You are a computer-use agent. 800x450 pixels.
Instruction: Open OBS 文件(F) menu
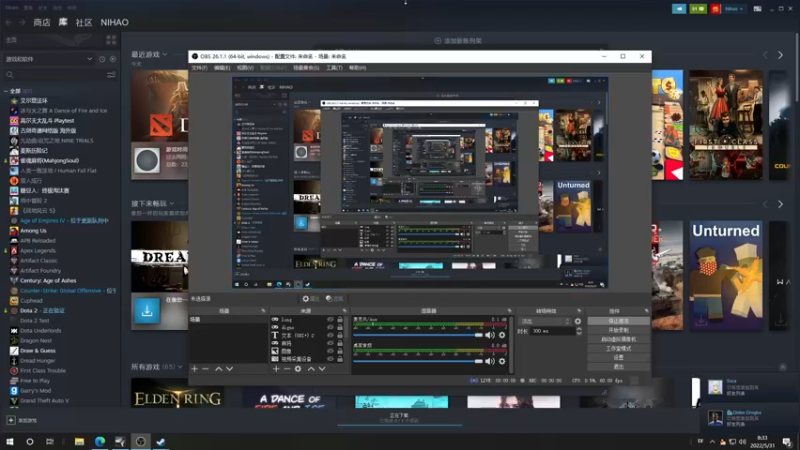tap(199, 68)
